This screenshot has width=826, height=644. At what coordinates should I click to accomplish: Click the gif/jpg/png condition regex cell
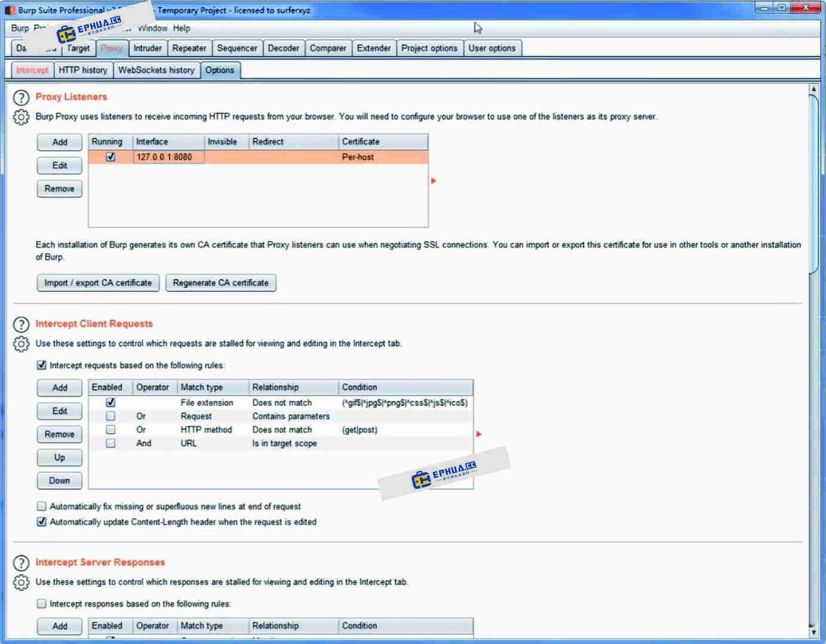pos(406,403)
